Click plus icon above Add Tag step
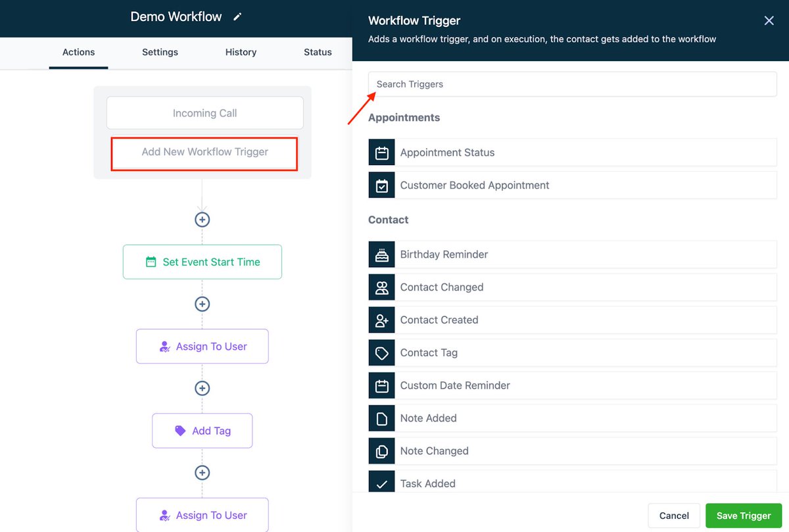Image resolution: width=789 pixels, height=532 pixels. [203, 388]
